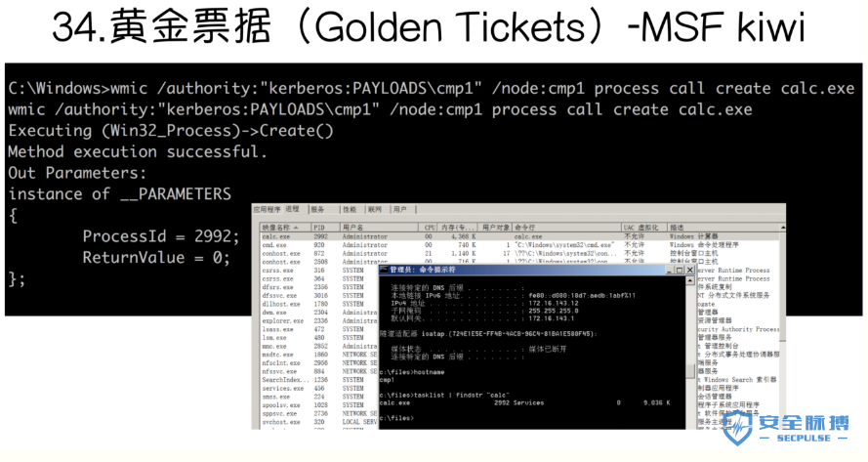Open the command prompt system menu icon
The image size is (868, 462).
(x=384, y=270)
